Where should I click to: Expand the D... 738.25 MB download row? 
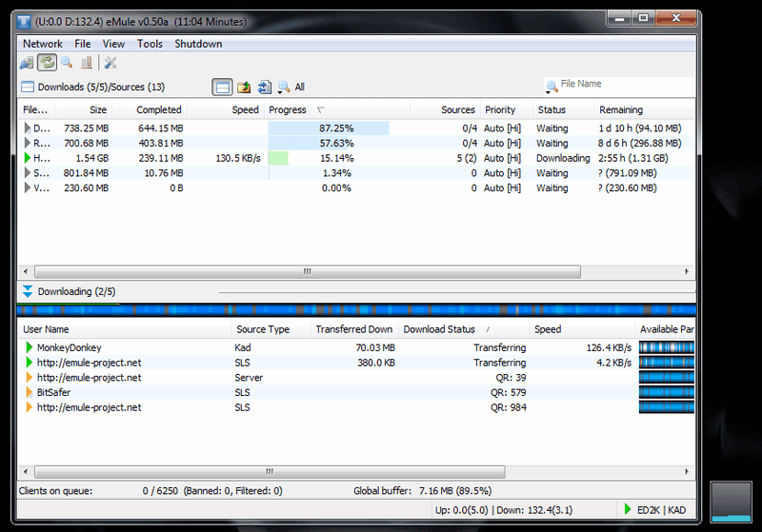[x=28, y=128]
